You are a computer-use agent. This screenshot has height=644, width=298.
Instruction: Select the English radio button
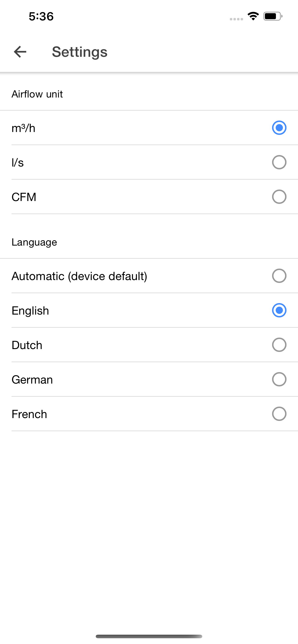click(x=279, y=310)
